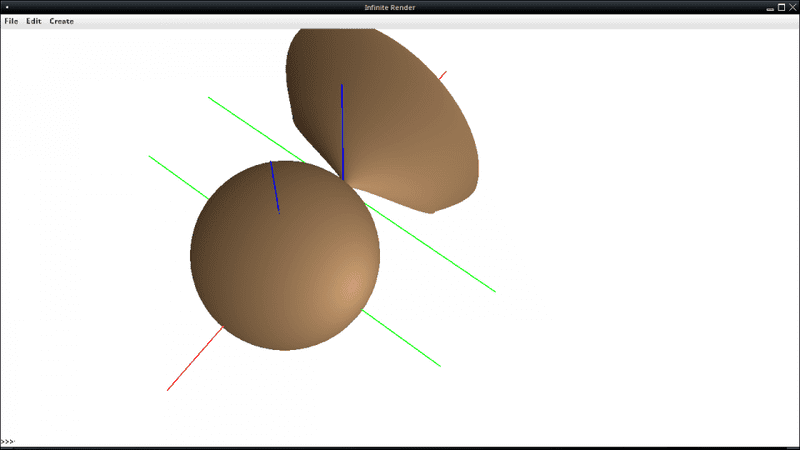
Task: Close the Infinite Render window
Action: coord(792,8)
